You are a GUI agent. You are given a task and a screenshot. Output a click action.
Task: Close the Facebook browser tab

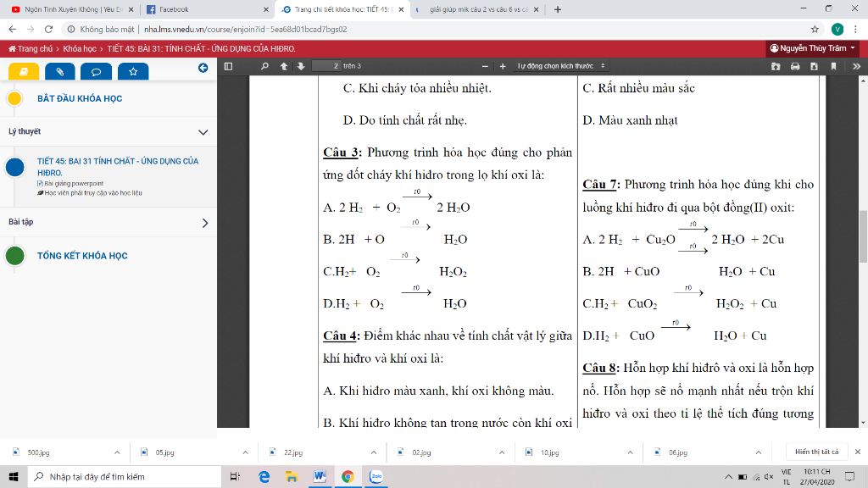(265, 9)
